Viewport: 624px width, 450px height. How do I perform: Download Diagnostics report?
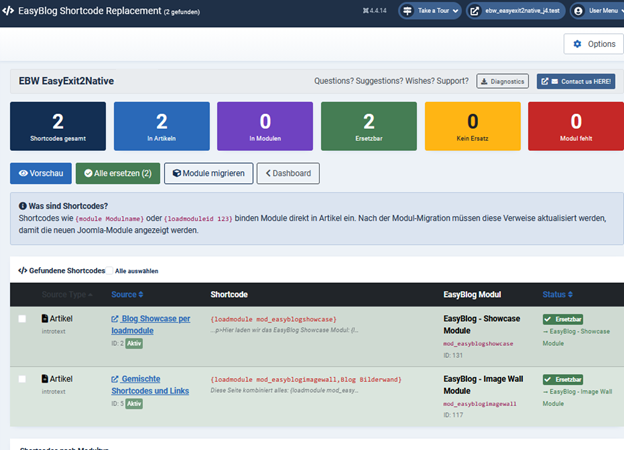(x=503, y=81)
